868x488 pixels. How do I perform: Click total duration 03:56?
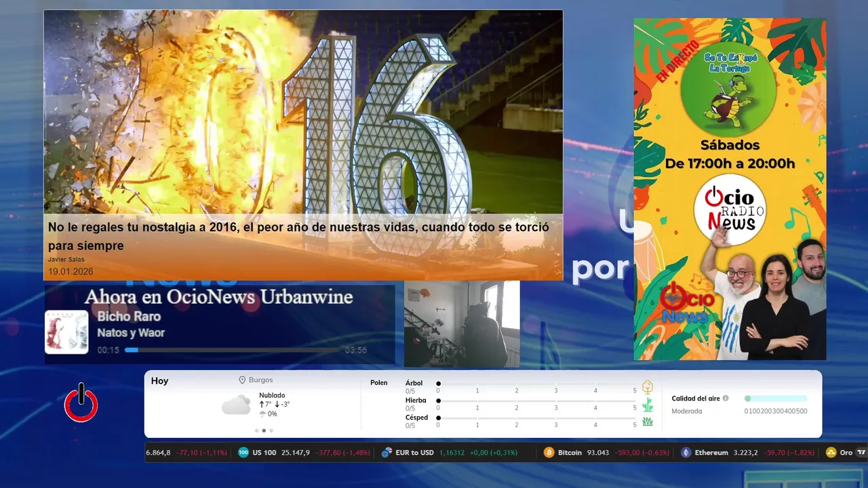point(356,350)
